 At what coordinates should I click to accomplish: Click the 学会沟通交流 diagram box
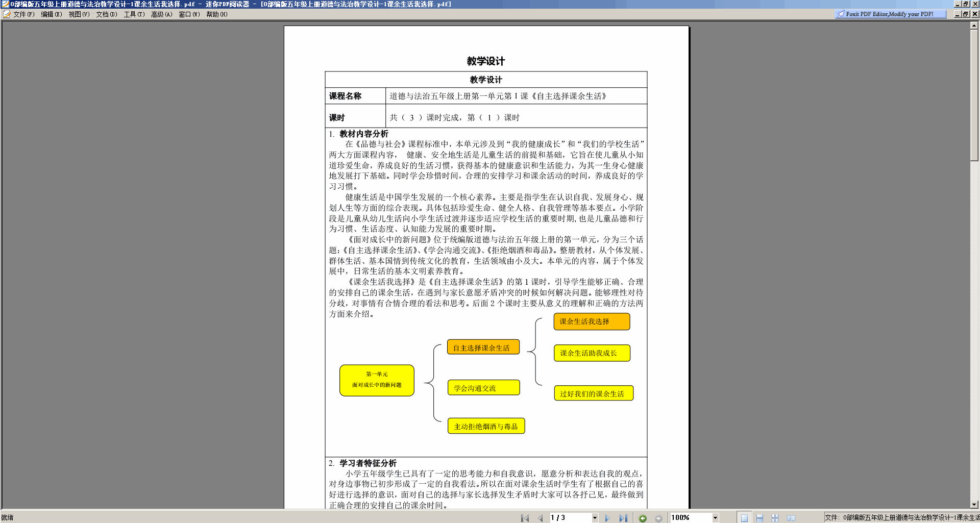coord(483,388)
